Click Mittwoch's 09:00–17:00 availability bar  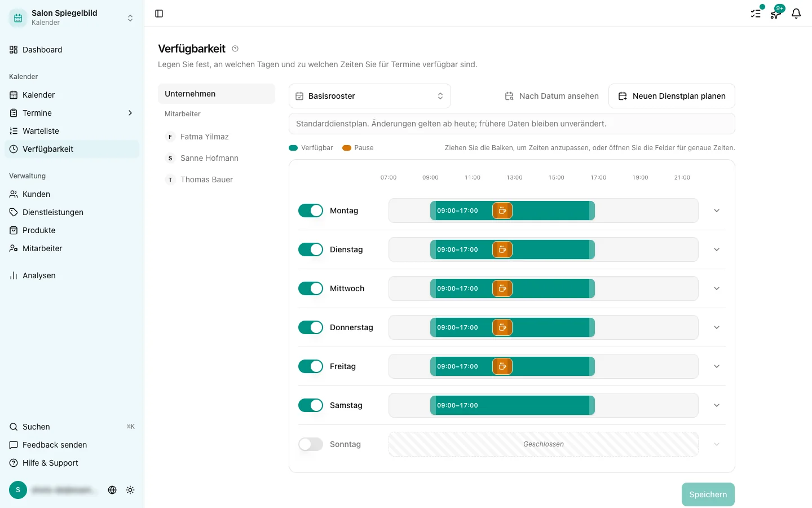click(513, 288)
